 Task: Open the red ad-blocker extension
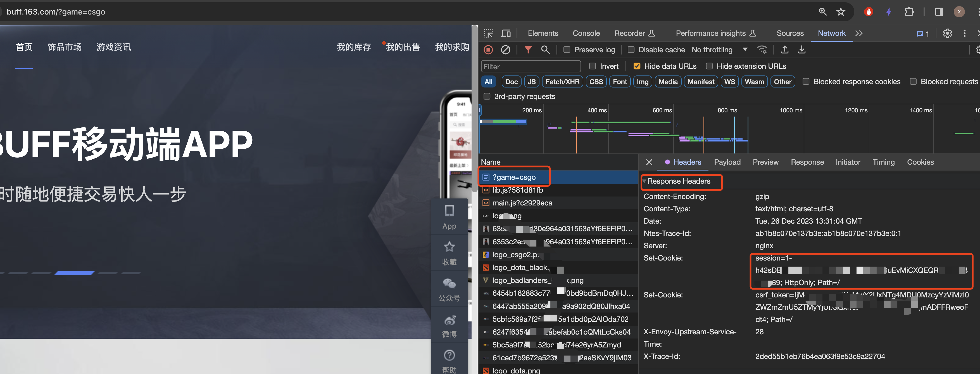click(869, 12)
